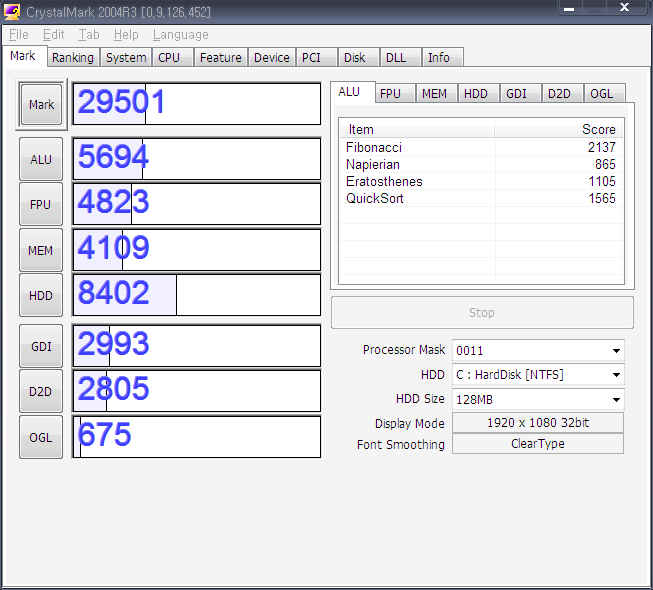Click the Score column header
The image size is (653, 590).
[559, 129]
